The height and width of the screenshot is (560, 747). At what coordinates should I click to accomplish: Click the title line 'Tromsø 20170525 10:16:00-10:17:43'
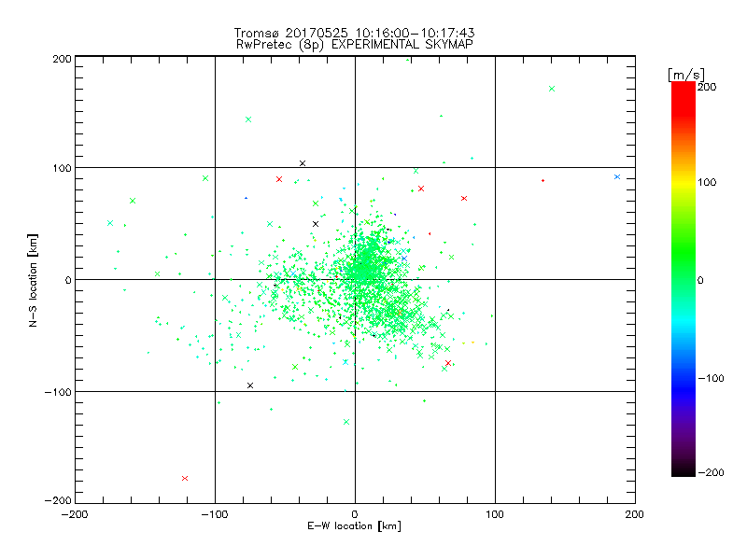tap(354, 33)
